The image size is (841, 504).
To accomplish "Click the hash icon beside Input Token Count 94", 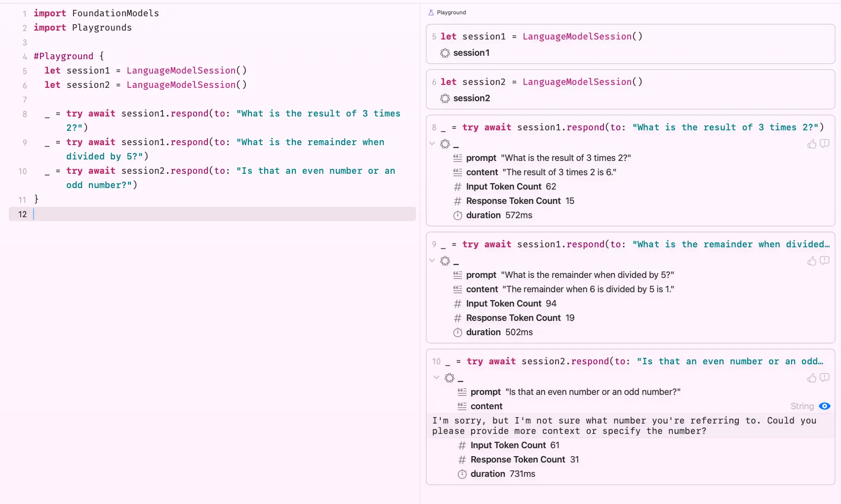I will (458, 304).
